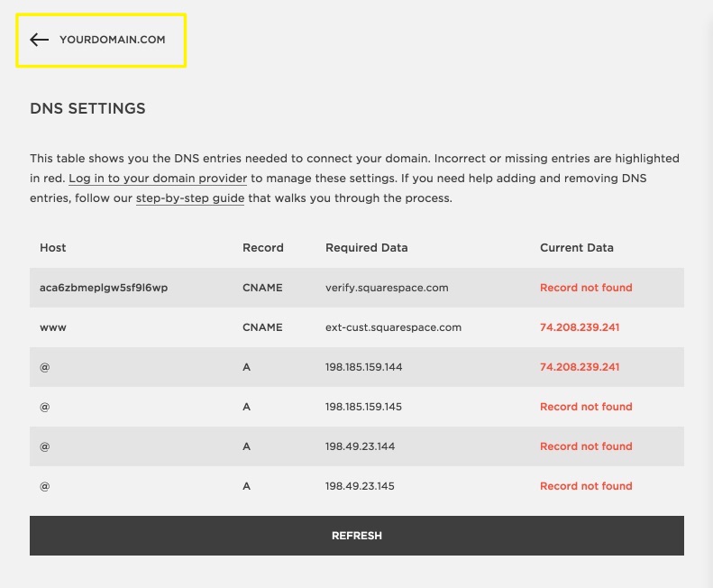The width and height of the screenshot is (713, 588).
Task: Click 'Record not found' in the verify.squarespace.com row
Action: point(586,288)
